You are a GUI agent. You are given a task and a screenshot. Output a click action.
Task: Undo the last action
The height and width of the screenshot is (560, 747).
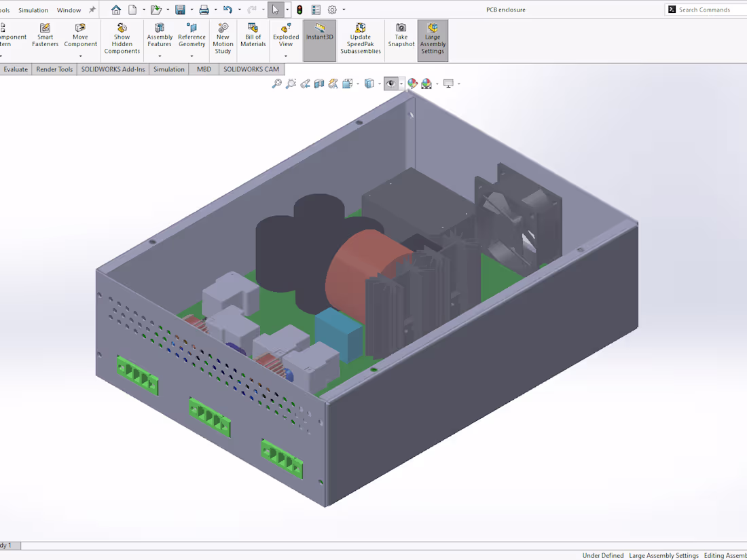pos(227,10)
